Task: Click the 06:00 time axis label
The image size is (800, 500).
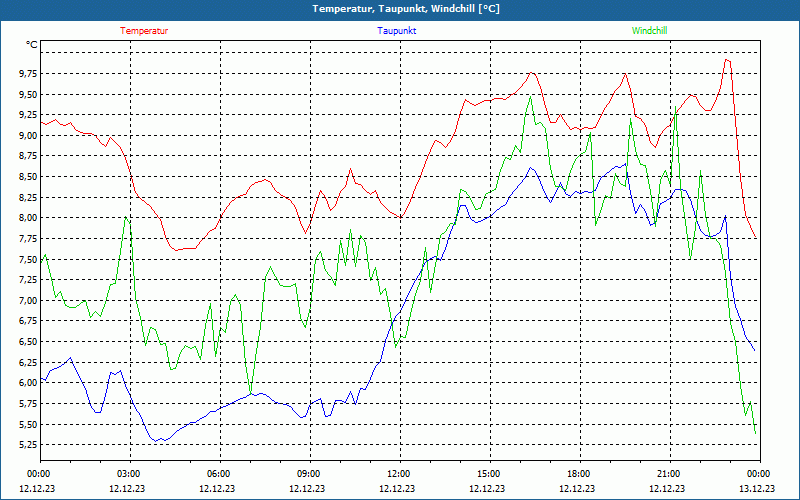Action: pos(220,474)
